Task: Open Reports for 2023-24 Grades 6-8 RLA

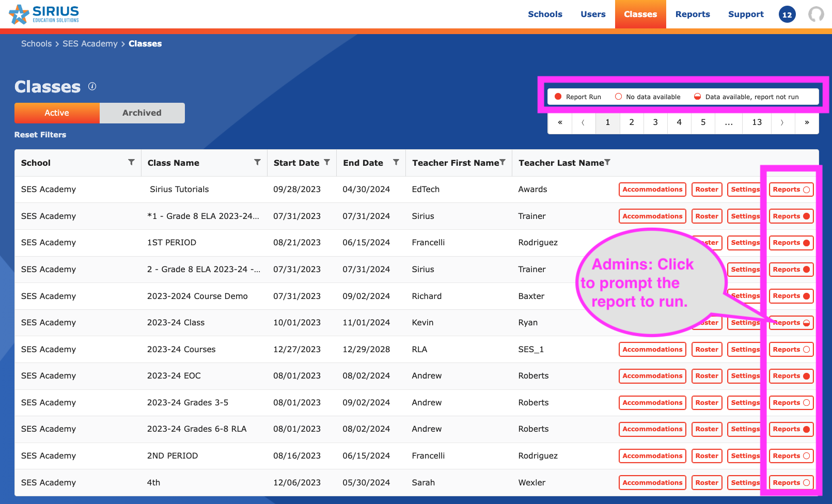Action: (791, 429)
